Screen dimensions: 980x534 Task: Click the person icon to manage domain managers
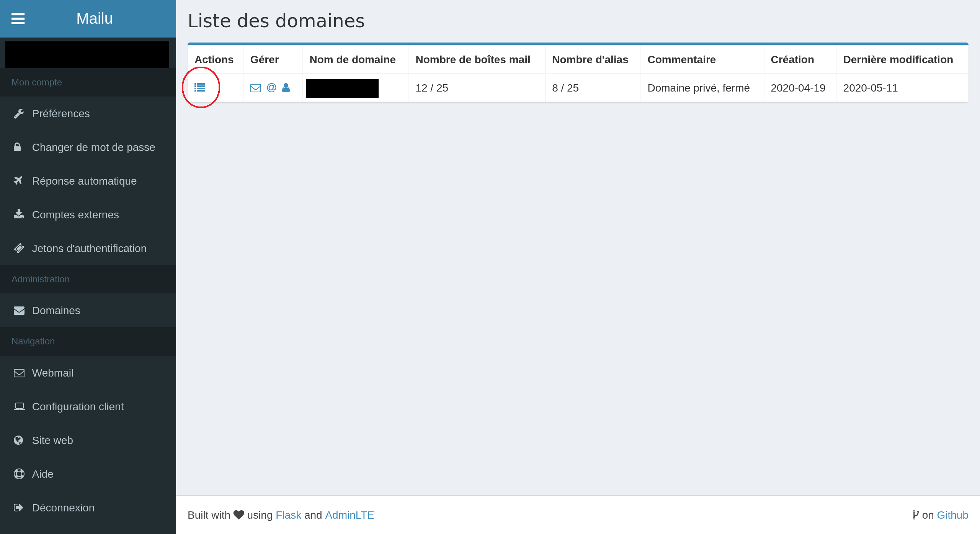tap(286, 88)
